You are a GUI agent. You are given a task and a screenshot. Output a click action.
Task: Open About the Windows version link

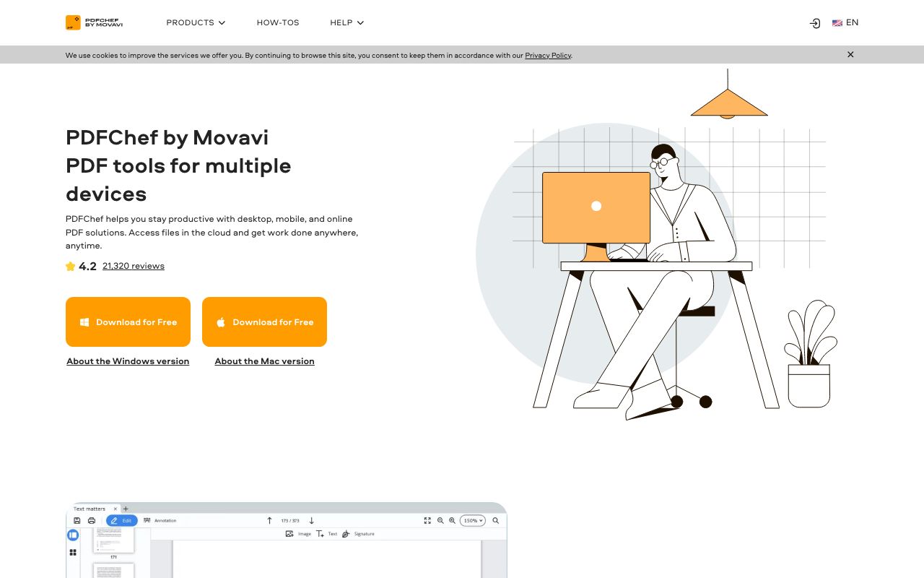[x=128, y=361]
